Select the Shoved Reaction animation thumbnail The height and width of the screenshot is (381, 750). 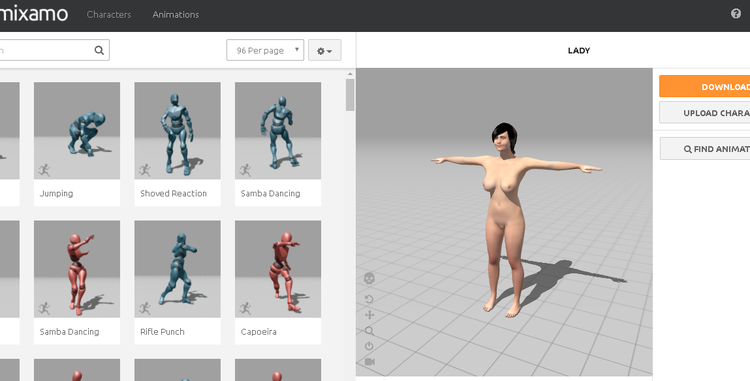pyautogui.click(x=177, y=131)
